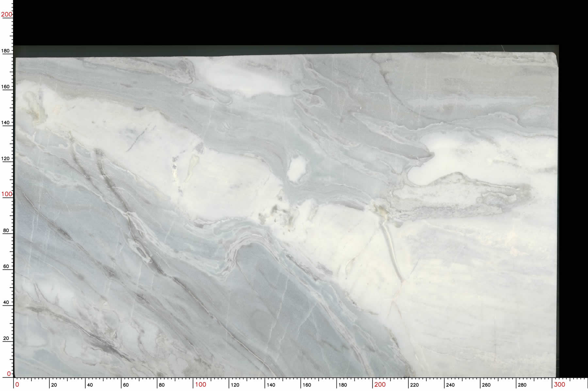Click the red 200 on horizontal ruler
This screenshot has height=391, width=588.
coord(380,385)
